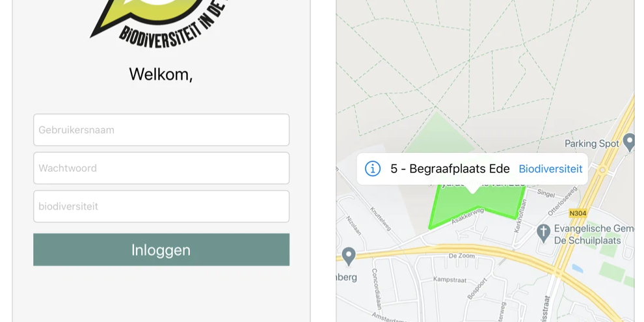Click the N304 road shield
Screen dimensions: 644x322
pyautogui.click(x=577, y=213)
